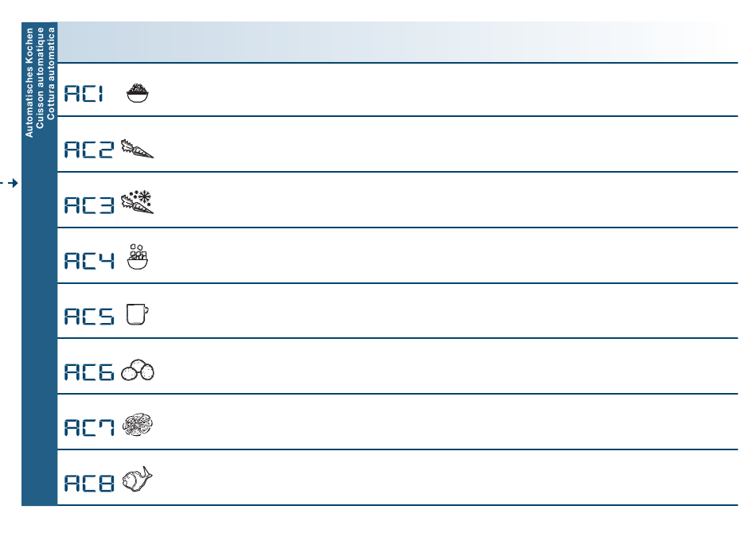Select the AC6 display code
Viewport: 756px width, 533px height.
tap(89, 372)
